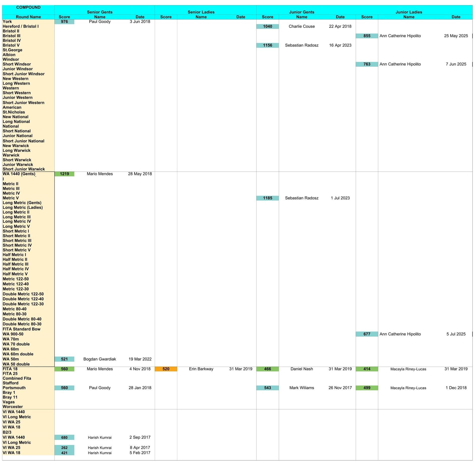Select the Junior Ladies column header
This screenshot has width=476, height=465.
coord(409,12)
